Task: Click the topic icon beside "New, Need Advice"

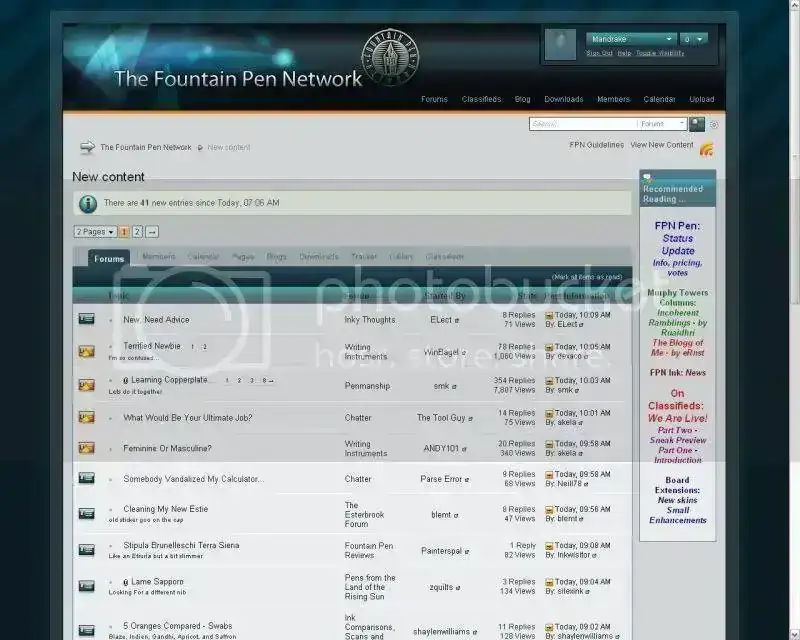Action: click(x=86, y=320)
